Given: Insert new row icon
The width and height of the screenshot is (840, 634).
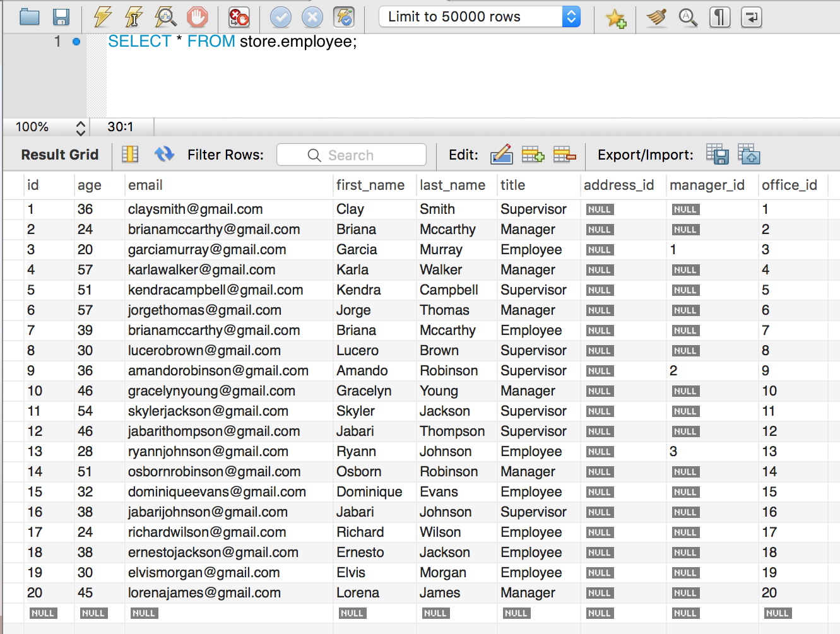Looking at the screenshot, I should point(533,155).
